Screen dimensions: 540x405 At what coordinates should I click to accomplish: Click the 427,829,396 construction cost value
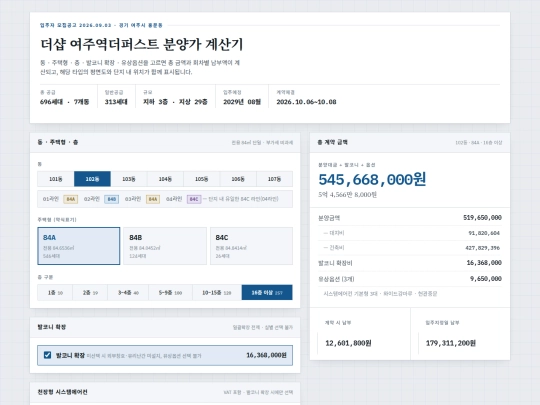(482, 248)
